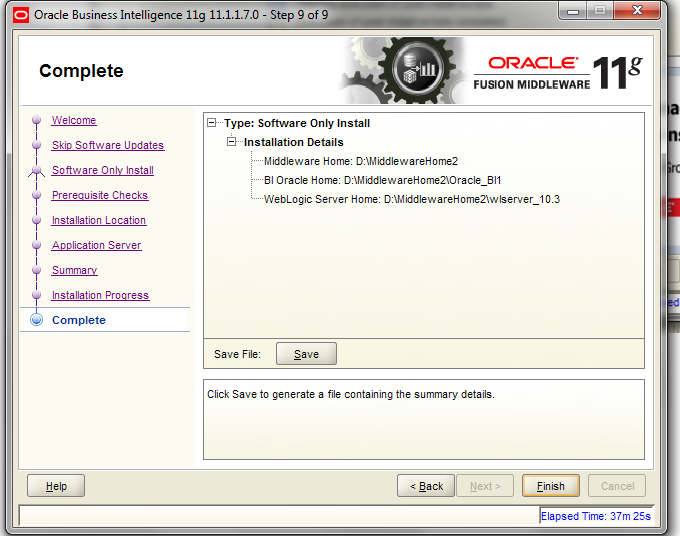Click the Prerequisite Checks step marker

tap(36, 195)
